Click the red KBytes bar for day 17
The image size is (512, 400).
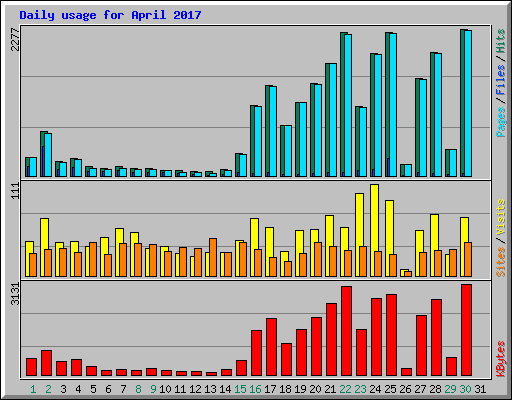[x=271, y=347]
